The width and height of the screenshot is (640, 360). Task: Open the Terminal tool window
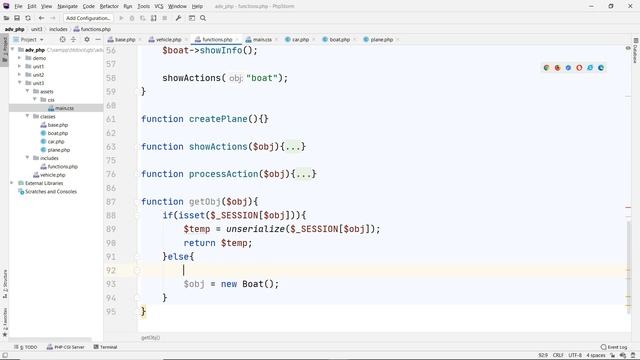105,347
